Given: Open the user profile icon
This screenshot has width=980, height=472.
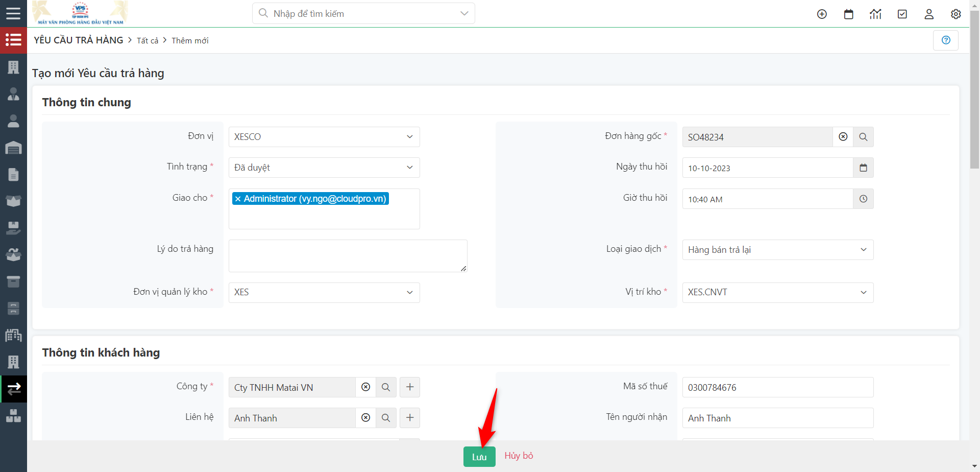Looking at the screenshot, I should [929, 14].
